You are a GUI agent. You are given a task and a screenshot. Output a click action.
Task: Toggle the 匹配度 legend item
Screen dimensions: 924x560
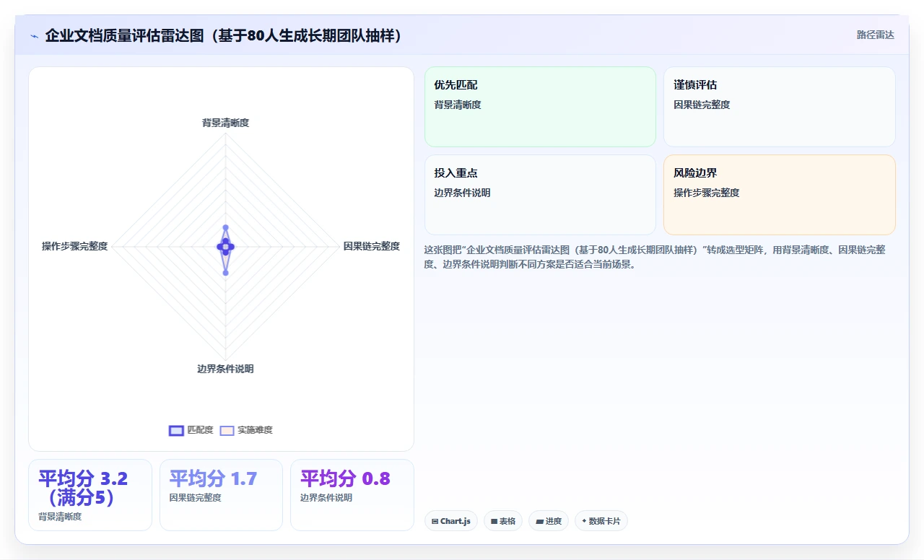(x=191, y=430)
